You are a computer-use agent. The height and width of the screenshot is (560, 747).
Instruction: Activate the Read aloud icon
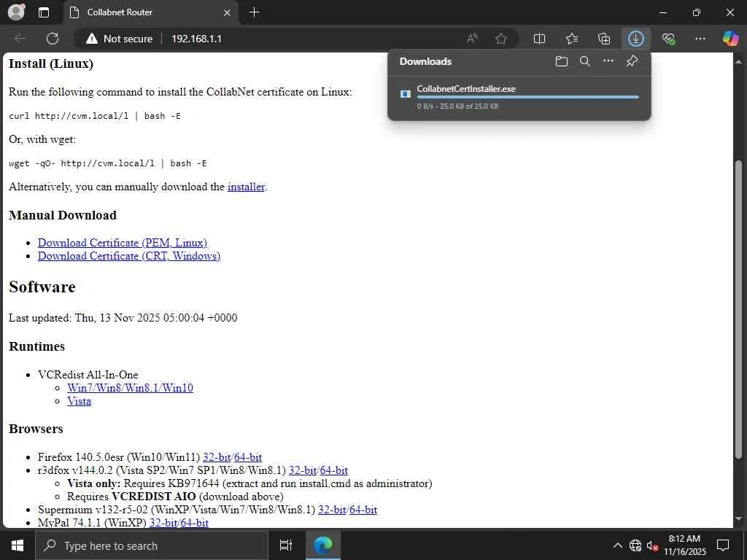[x=472, y=39]
